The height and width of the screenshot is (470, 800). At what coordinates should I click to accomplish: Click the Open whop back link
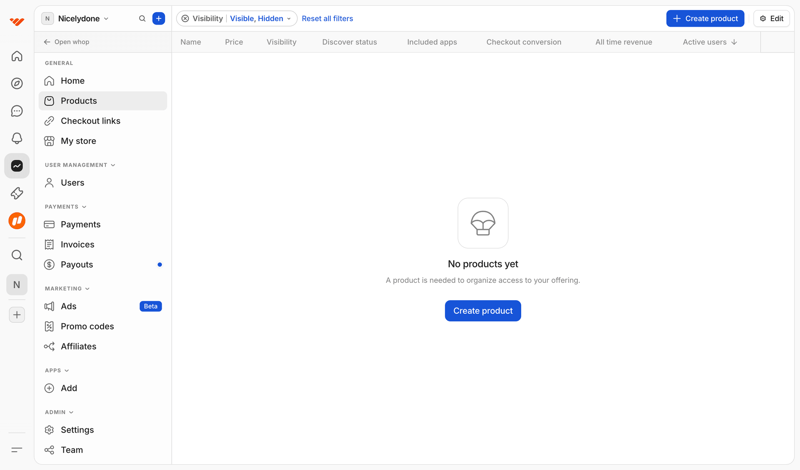click(66, 42)
